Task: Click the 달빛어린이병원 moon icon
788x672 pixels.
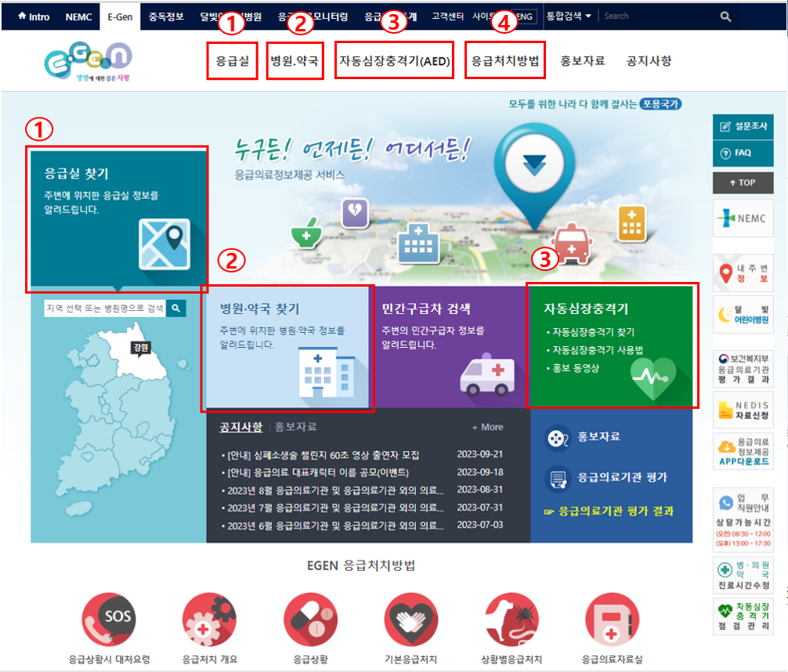Action: pyautogui.click(x=725, y=315)
